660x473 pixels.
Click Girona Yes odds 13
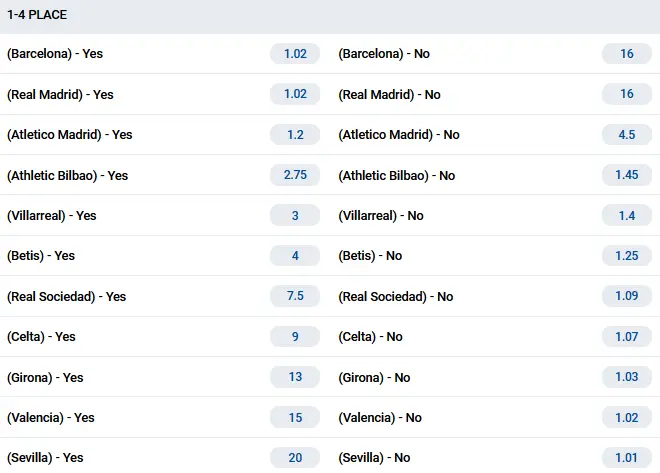[x=295, y=377]
